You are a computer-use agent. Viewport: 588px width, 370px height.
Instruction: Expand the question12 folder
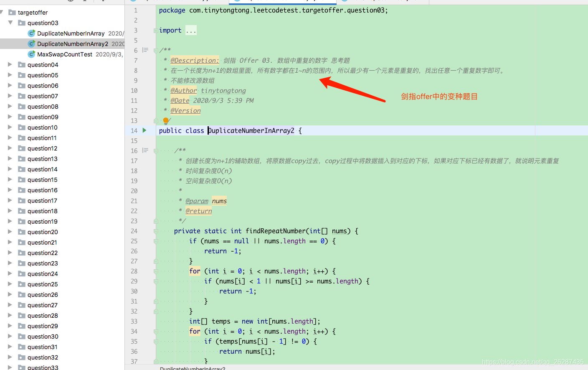10,148
